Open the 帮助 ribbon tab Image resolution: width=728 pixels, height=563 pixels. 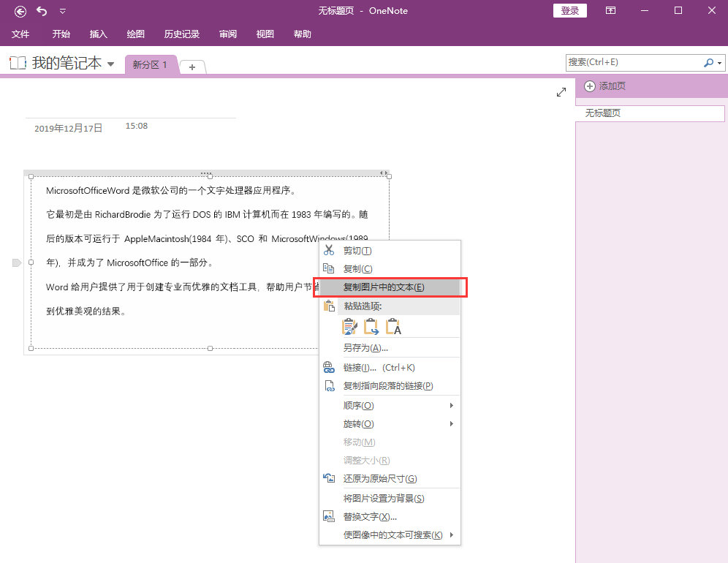click(x=303, y=34)
